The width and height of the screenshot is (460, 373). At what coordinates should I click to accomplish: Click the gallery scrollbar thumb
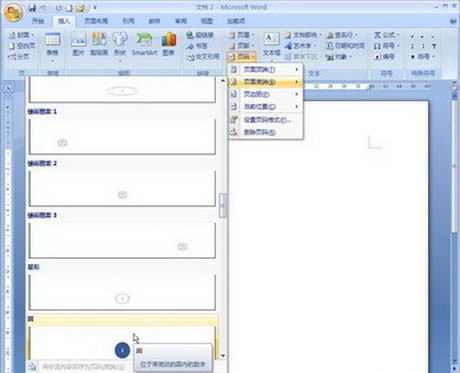tap(222, 206)
